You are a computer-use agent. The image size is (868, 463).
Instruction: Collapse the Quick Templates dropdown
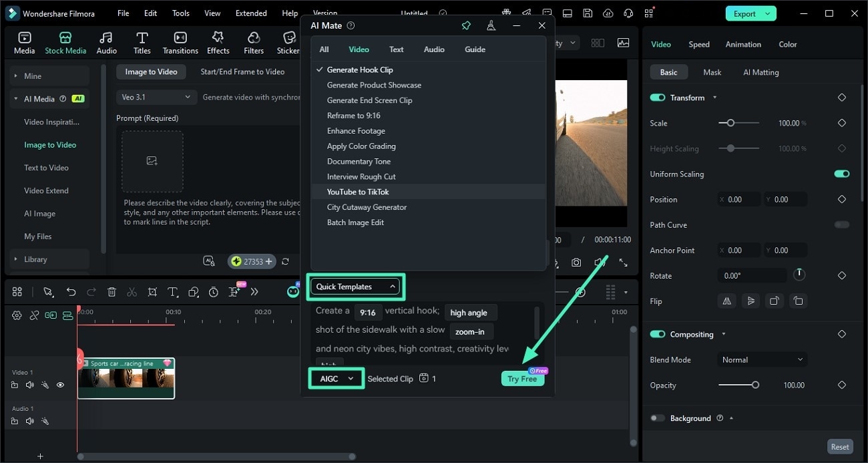tap(356, 287)
